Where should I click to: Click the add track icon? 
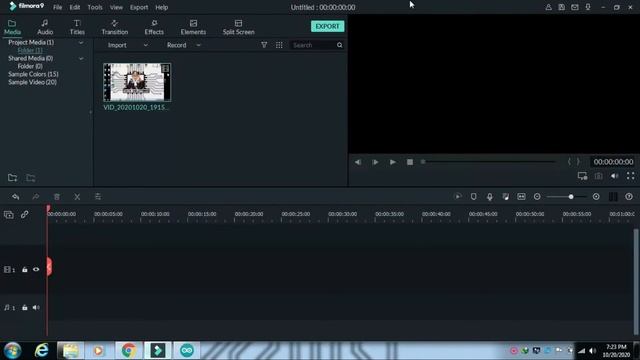pos(9,214)
